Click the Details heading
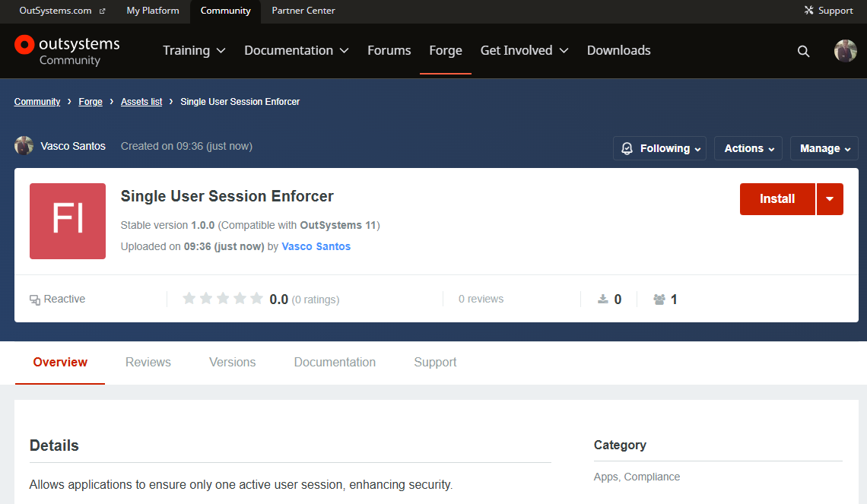The width and height of the screenshot is (867, 504). (x=54, y=445)
